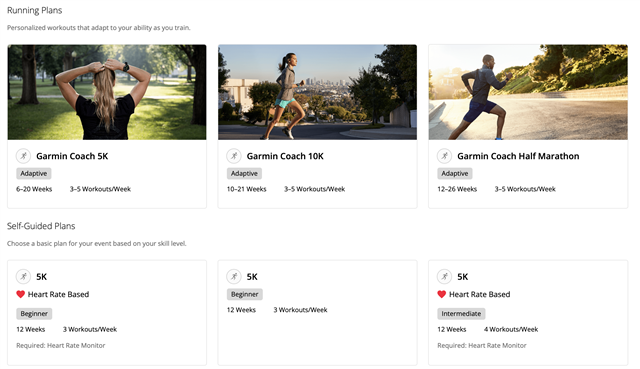
Task: Click the running icon beside Garmin Coach Half Marathon
Action: point(444,156)
